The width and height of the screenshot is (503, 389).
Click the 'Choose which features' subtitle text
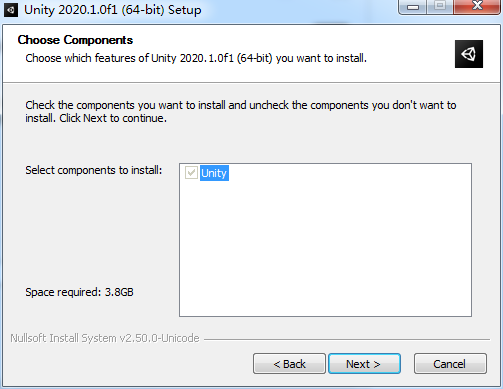tap(196, 58)
